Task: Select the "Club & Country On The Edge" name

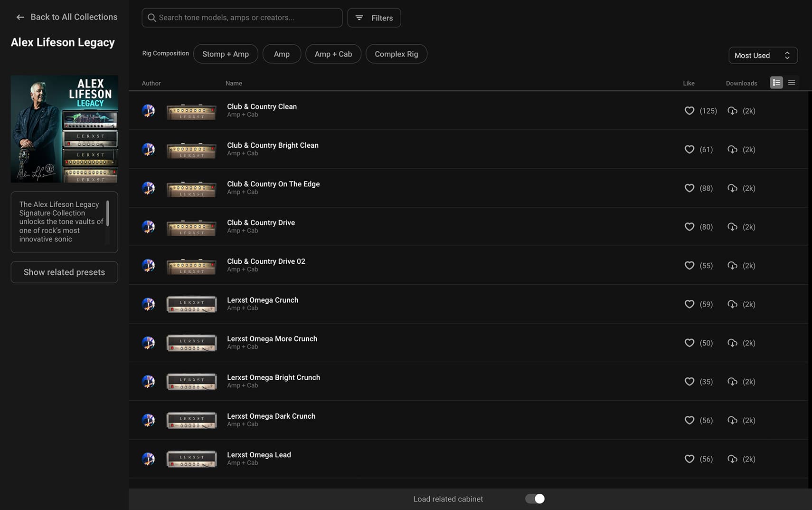Action: coord(274,184)
